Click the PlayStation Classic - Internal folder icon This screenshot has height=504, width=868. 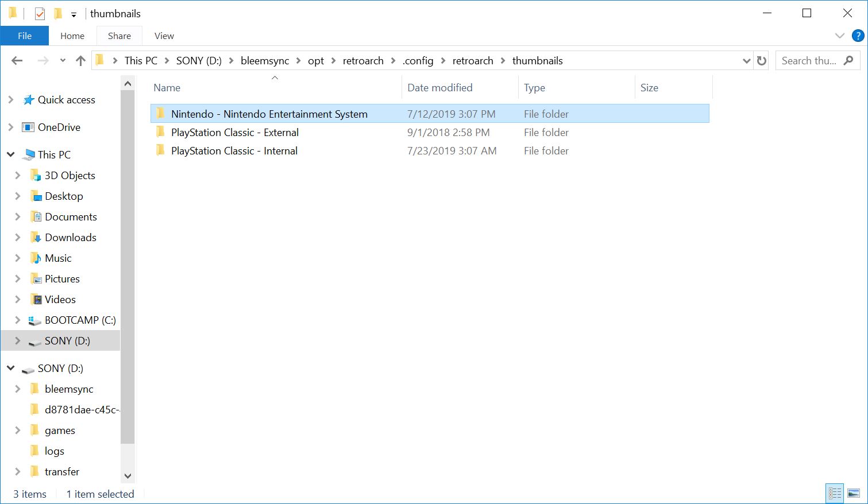pos(160,150)
